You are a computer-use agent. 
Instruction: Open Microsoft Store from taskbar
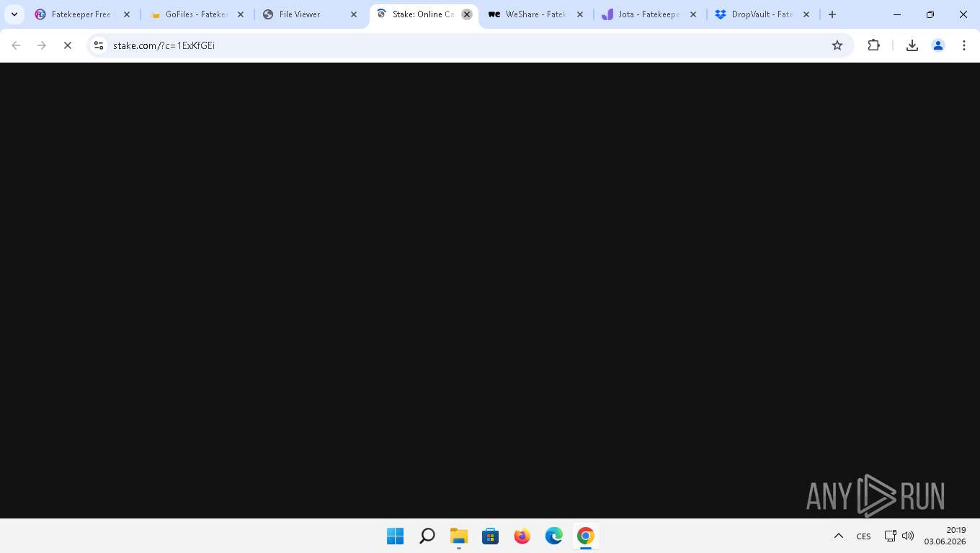point(491,536)
